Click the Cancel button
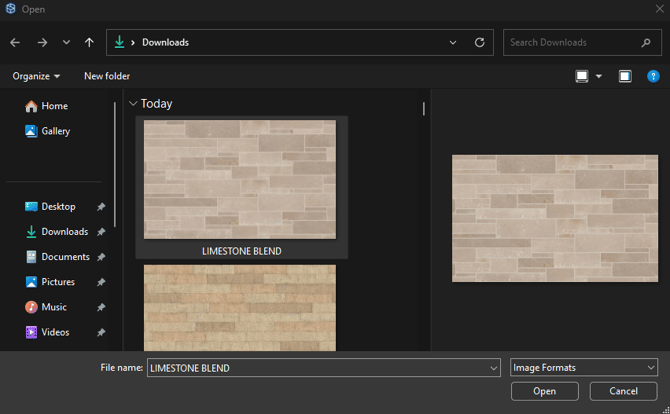This screenshot has width=670, height=414. click(x=623, y=391)
